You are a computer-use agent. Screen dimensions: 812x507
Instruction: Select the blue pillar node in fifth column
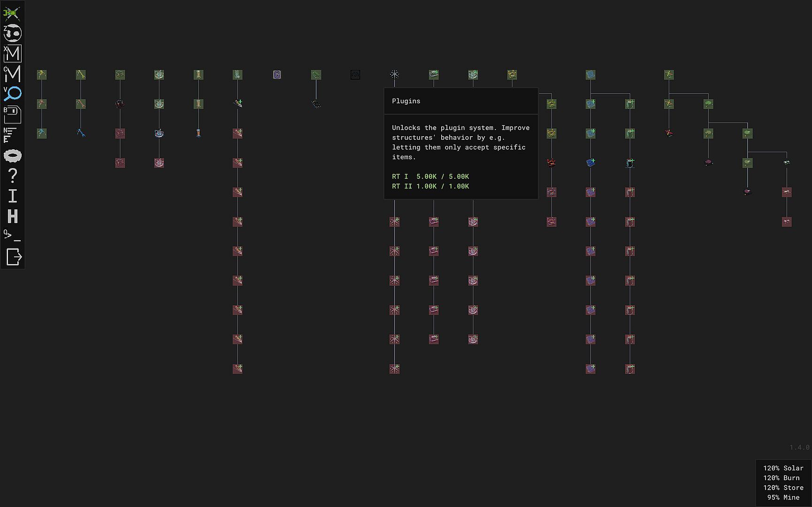coord(199,133)
